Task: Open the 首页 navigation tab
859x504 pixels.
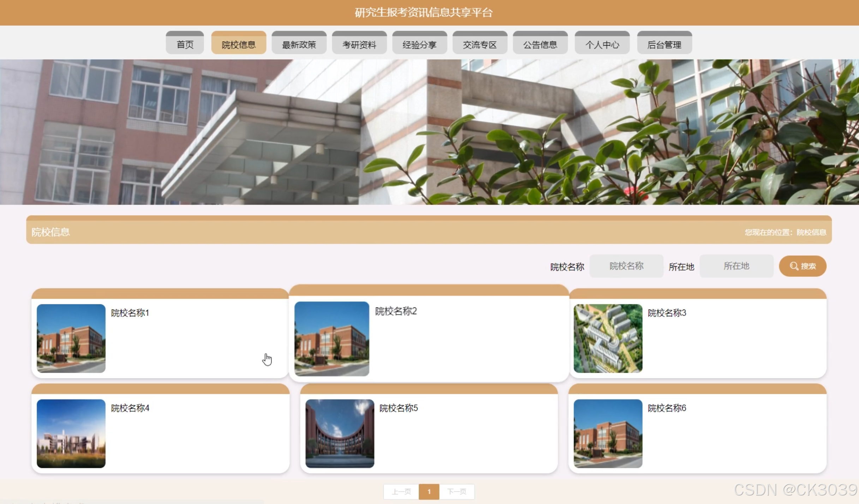Action: click(x=185, y=44)
